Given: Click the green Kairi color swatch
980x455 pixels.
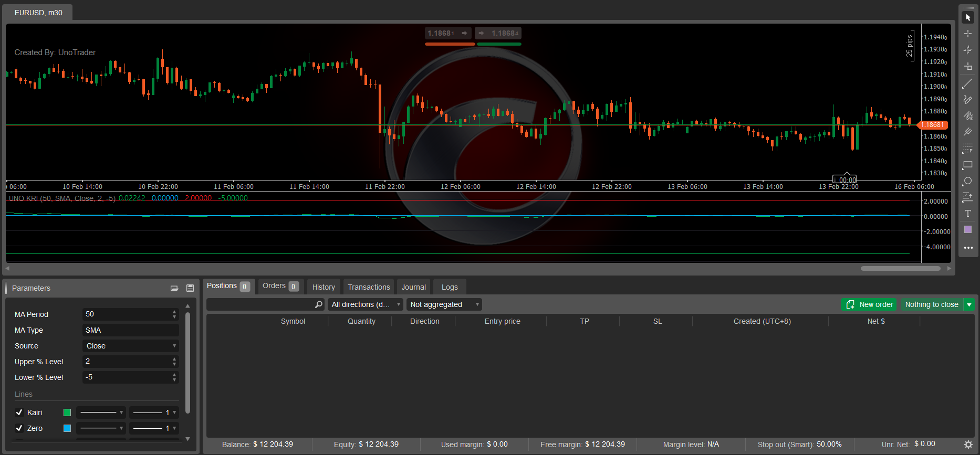Looking at the screenshot, I should [x=67, y=412].
